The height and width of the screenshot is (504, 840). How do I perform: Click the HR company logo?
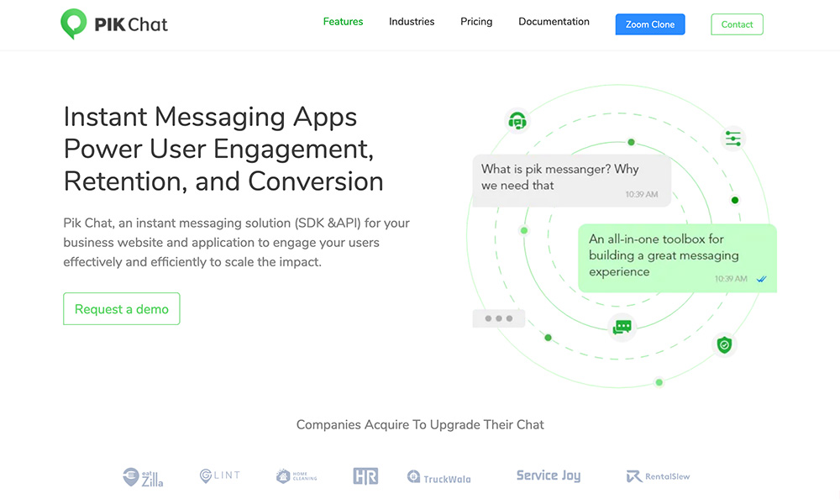click(365, 476)
